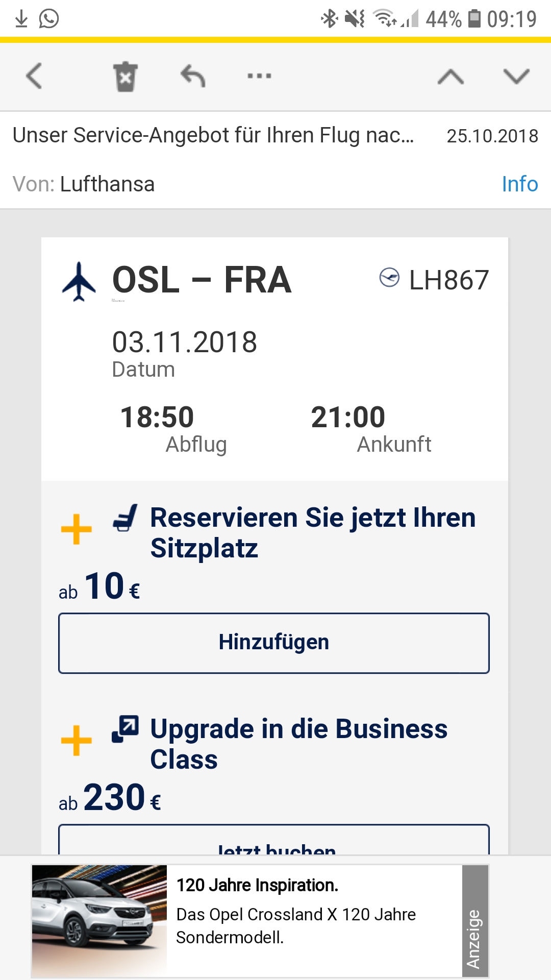The height and width of the screenshot is (980, 551).
Task: Tap the reply arrow icon
Action: pos(193,77)
